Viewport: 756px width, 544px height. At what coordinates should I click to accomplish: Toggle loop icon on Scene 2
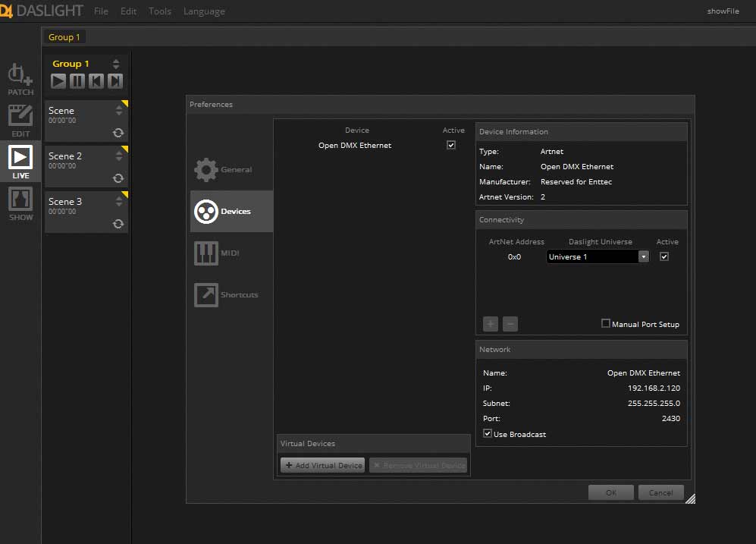point(118,178)
